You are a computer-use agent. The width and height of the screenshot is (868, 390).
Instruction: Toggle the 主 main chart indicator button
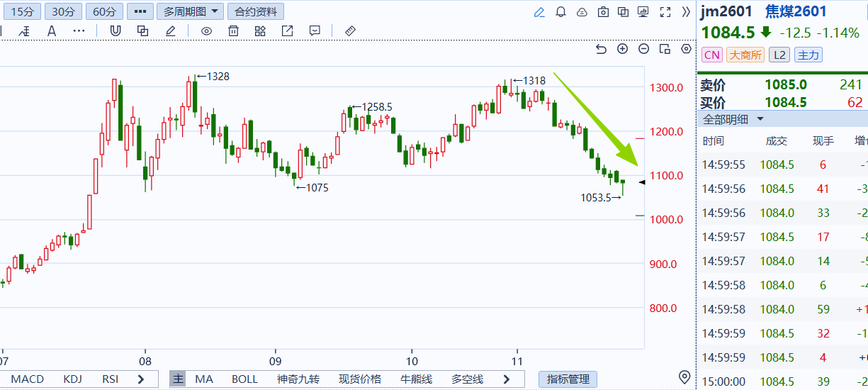point(178,379)
